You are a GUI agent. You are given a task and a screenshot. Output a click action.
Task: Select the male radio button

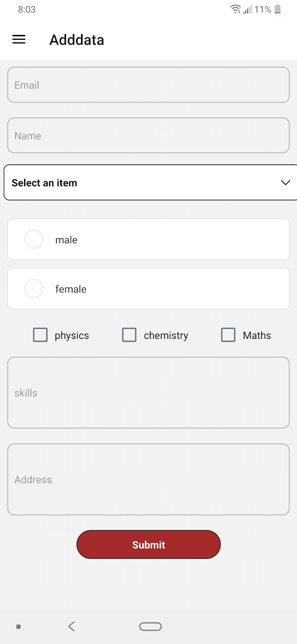click(34, 239)
